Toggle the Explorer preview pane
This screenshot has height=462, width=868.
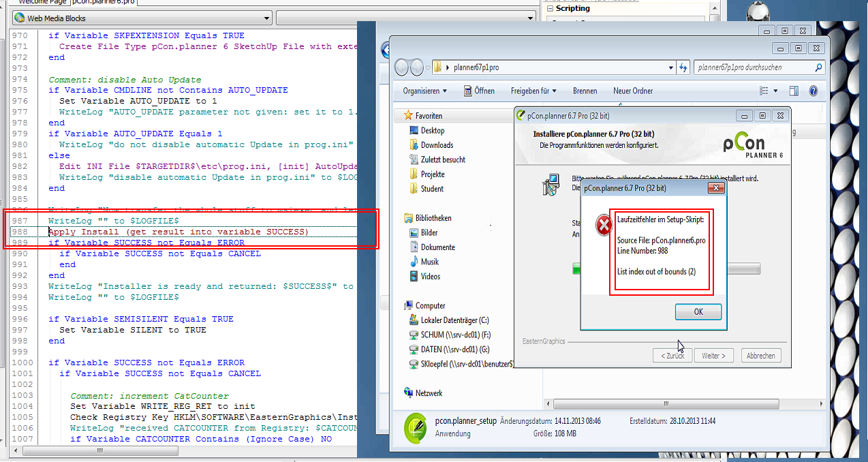pyautogui.click(x=794, y=91)
